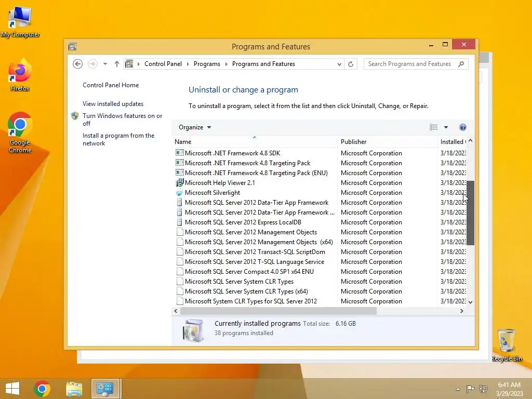
Task: Open Control Panel Home link
Action: [x=111, y=85]
